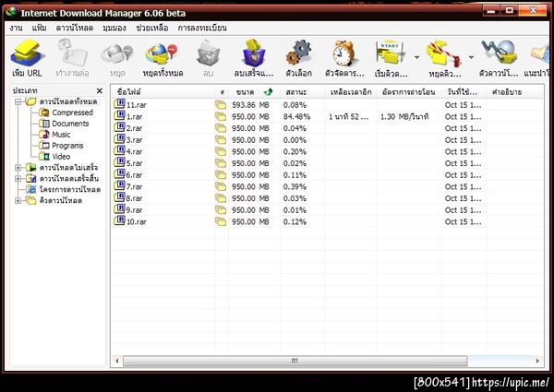
Task: Select the 5.rar file entry
Action: coord(134,163)
